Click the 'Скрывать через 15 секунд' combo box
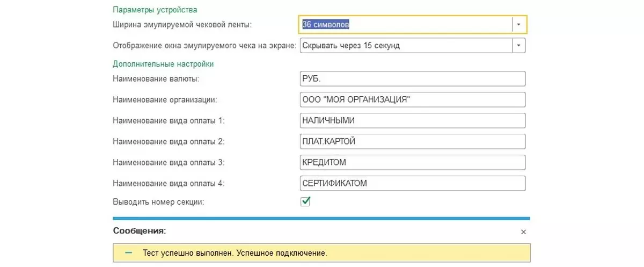The image size is (644, 267). coord(405,46)
